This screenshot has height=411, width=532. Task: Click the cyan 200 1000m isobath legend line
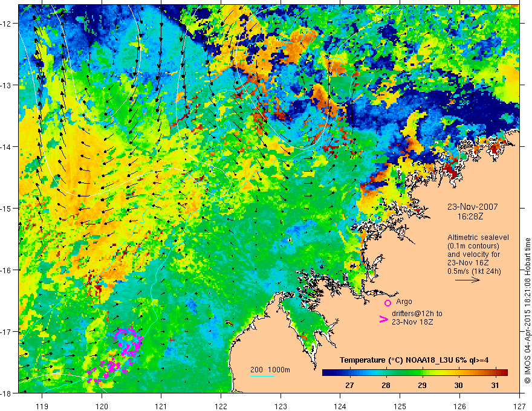(x=262, y=376)
